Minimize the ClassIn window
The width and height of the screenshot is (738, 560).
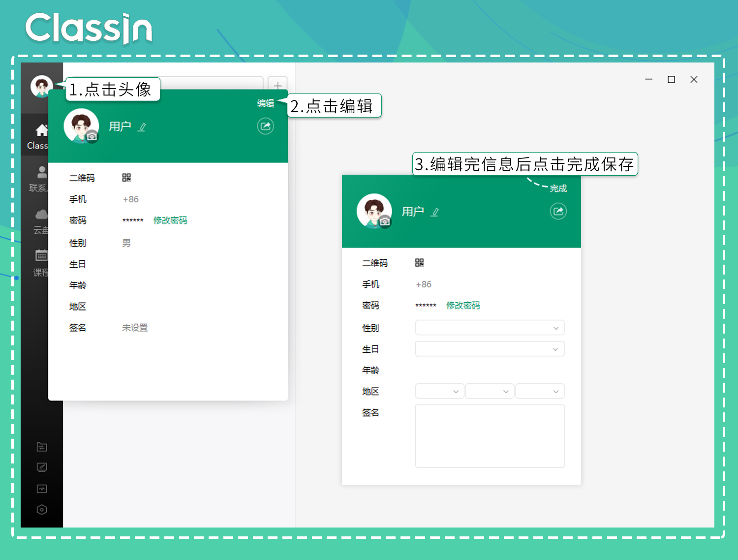tap(649, 79)
